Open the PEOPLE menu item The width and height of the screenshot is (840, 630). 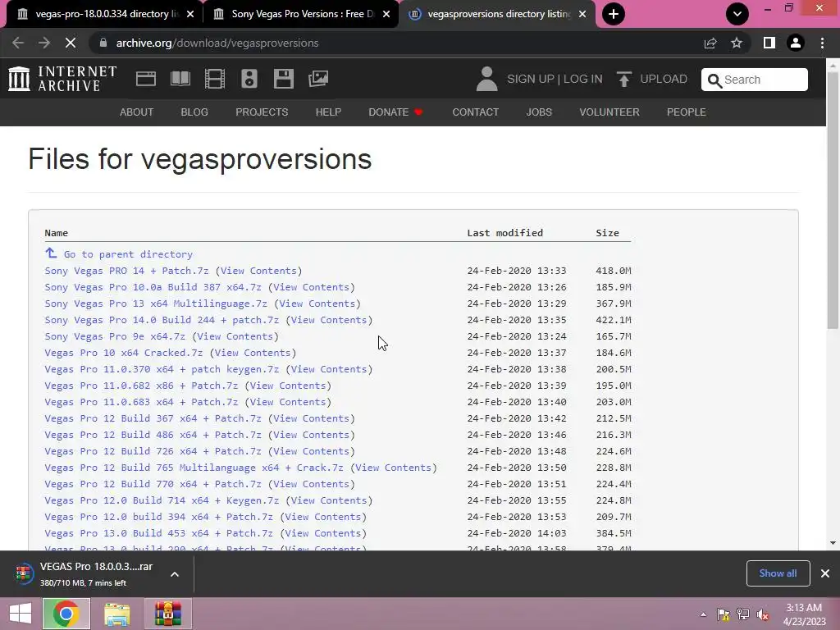pyautogui.click(x=687, y=112)
